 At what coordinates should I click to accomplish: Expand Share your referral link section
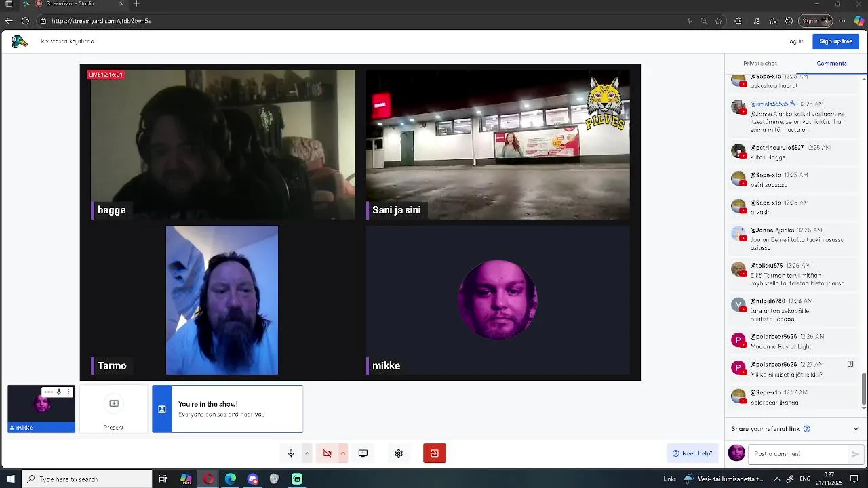pyautogui.click(x=856, y=429)
